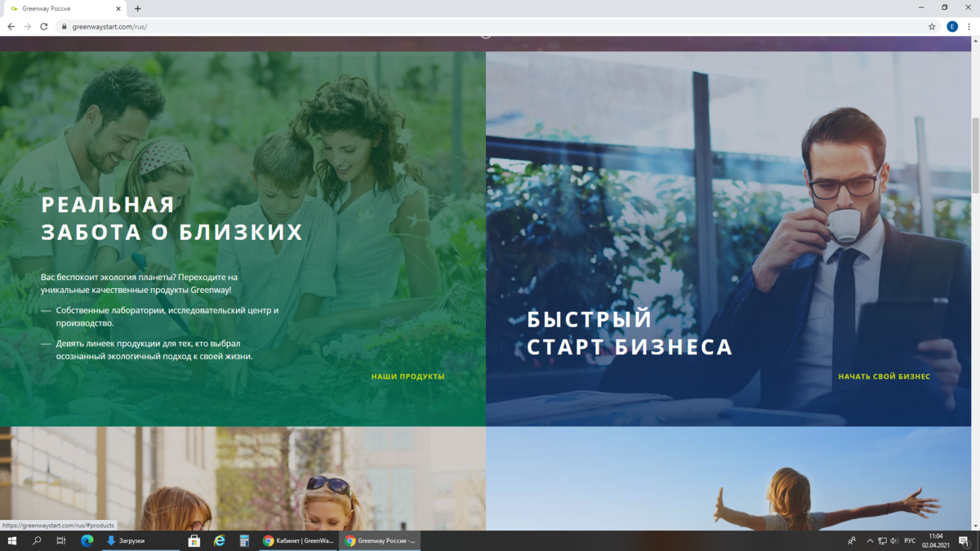
Task: Open the НАШИ ПРОДУКТЫ link
Action: (x=408, y=376)
